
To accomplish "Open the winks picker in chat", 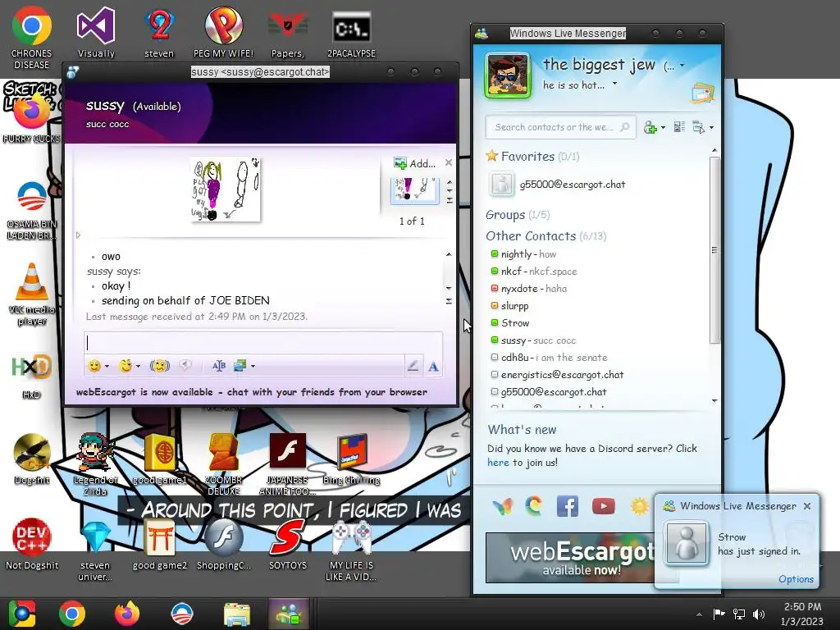I will [x=126, y=366].
